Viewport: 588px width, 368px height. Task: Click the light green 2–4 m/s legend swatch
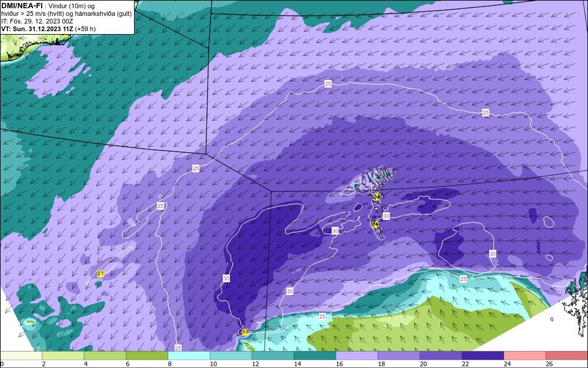(x=63, y=356)
